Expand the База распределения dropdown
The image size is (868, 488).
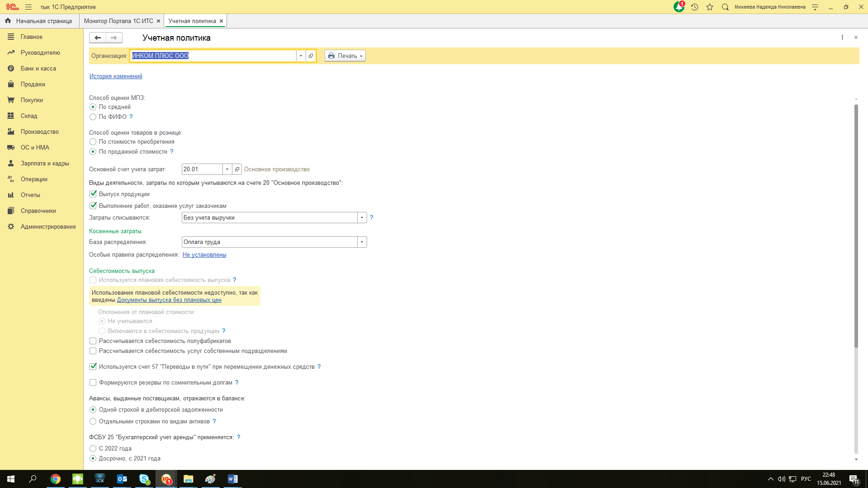click(x=362, y=242)
